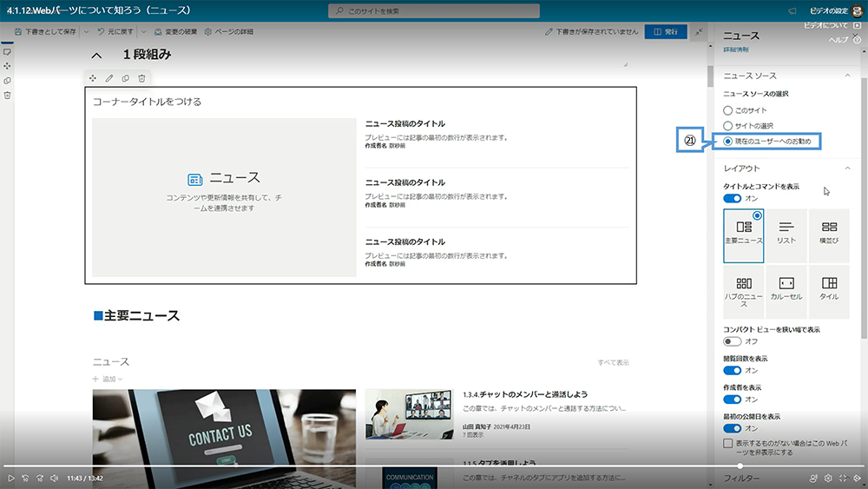The height and width of the screenshot is (489, 868).
Task: Toggle the コンパクト ビューを狭い幅で表示 switch
Action: pyautogui.click(x=733, y=341)
